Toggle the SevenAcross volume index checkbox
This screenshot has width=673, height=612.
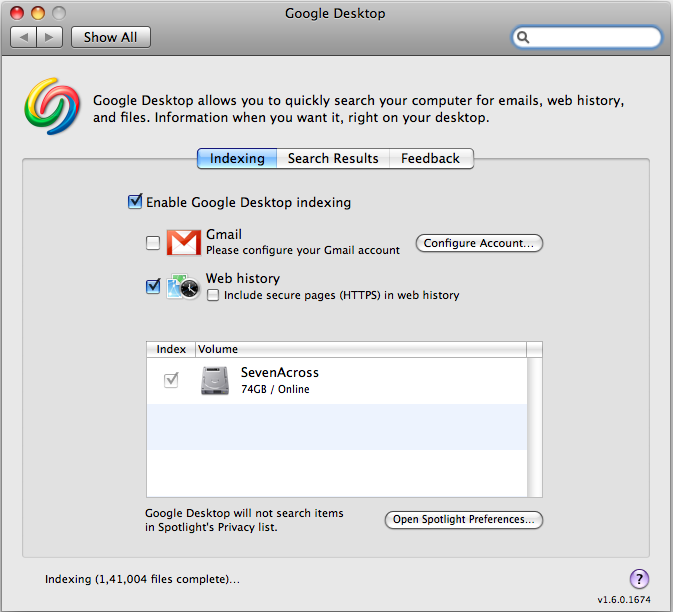pos(171,380)
